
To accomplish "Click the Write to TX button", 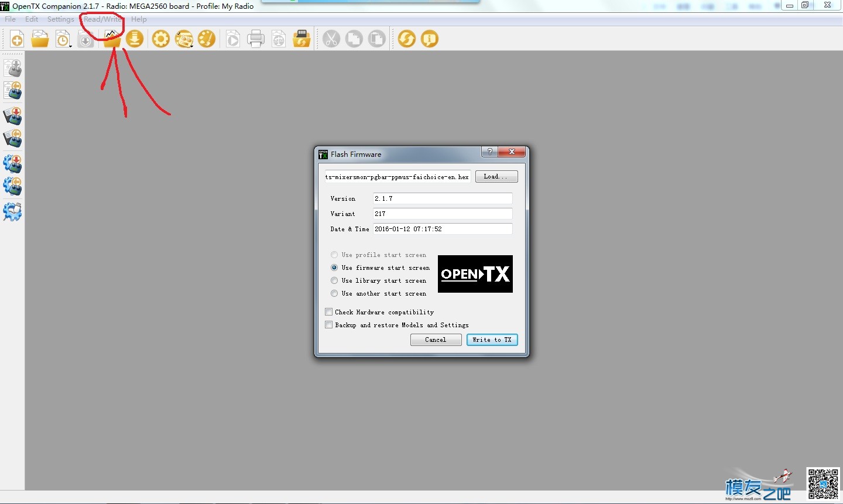I will pos(492,340).
